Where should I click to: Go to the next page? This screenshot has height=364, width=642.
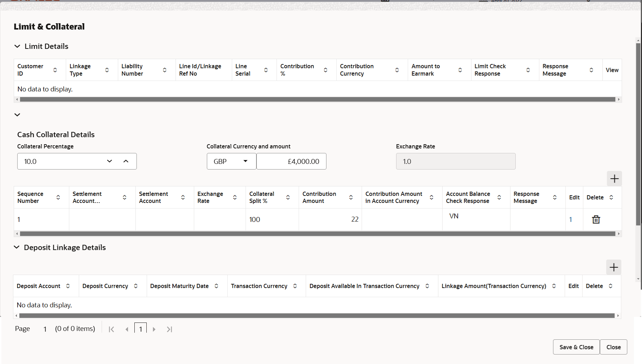[x=154, y=329]
